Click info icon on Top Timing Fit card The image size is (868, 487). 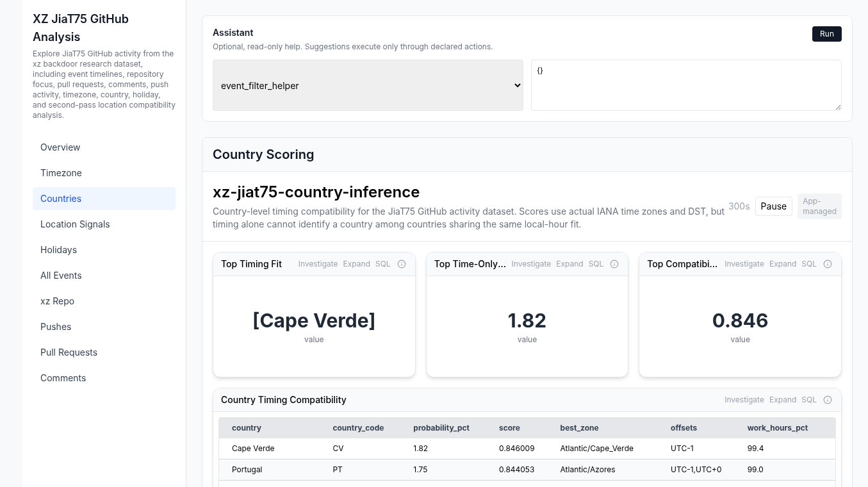click(402, 264)
